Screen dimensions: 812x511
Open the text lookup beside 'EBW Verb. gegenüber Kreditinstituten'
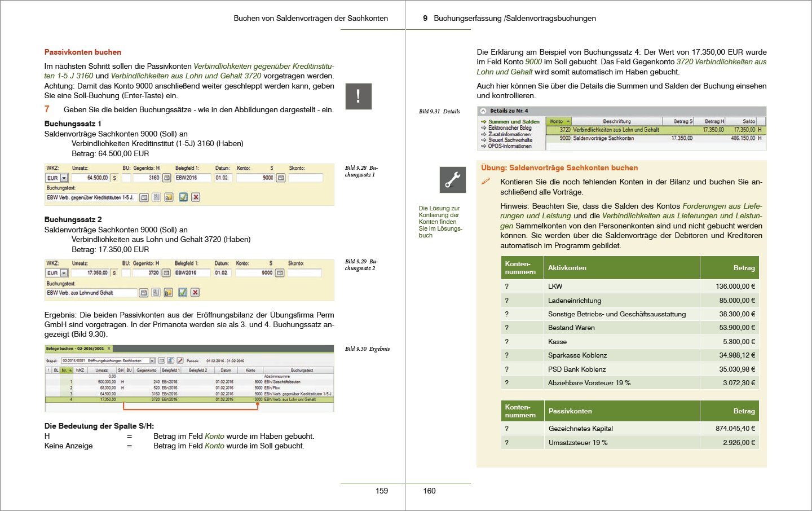point(144,197)
